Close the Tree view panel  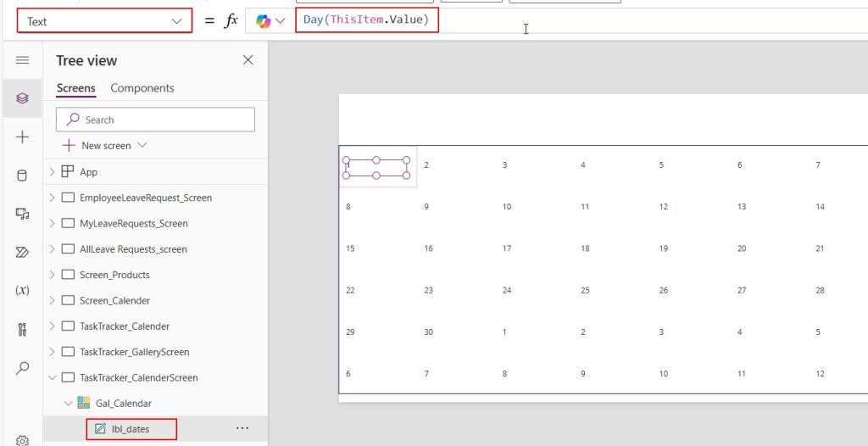[x=248, y=60]
